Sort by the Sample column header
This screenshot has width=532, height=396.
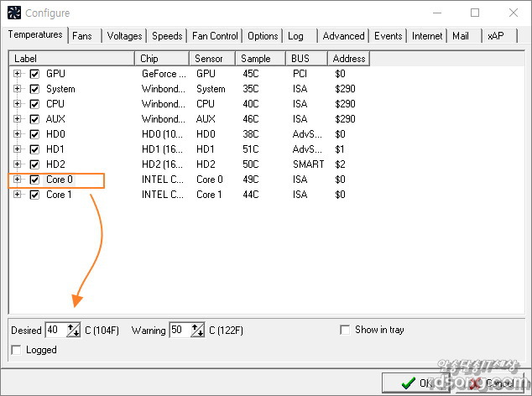260,59
